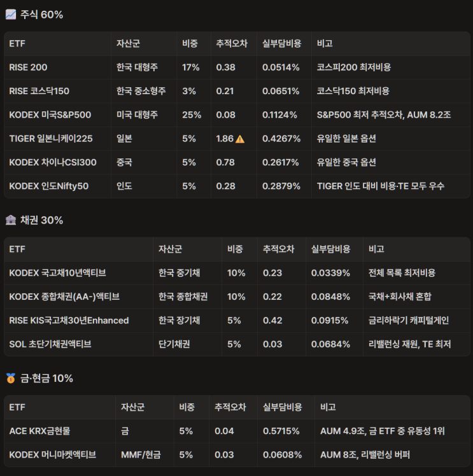
Task: Click the 0.0651% expense value
Action: pos(281,91)
